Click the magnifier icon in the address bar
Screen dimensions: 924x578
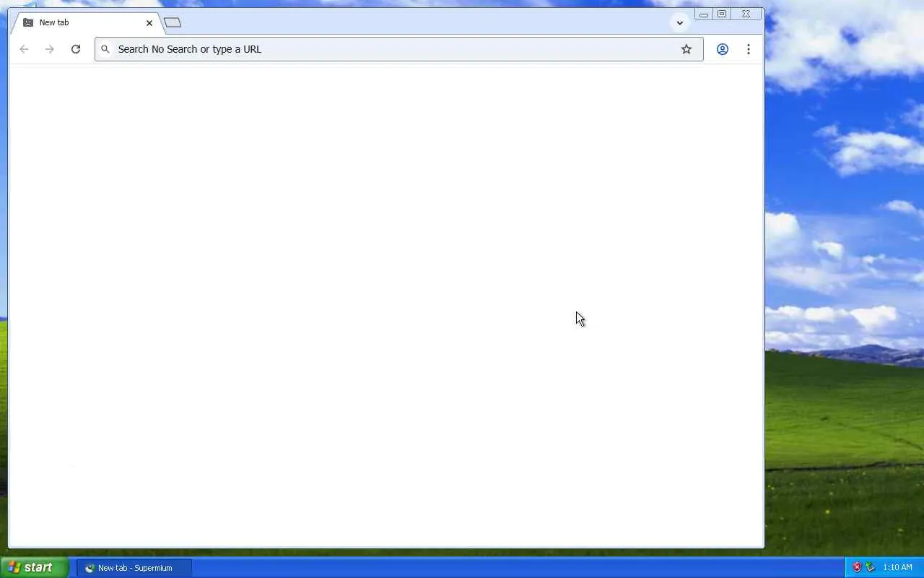coord(105,49)
